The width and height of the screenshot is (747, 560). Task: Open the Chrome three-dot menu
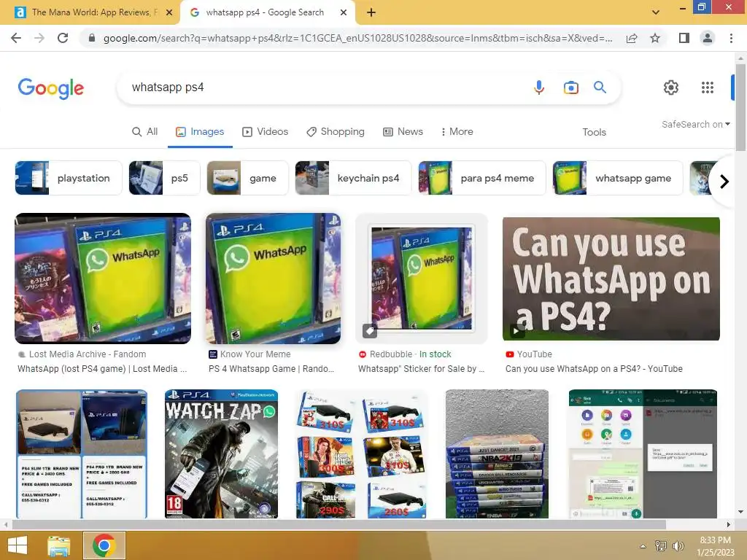click(x=731, y=38)
